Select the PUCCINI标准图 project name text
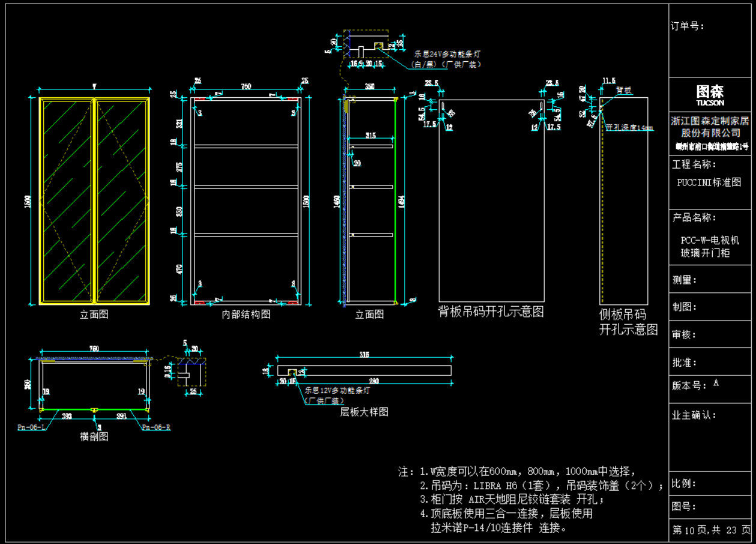 [x=709, y=183]
